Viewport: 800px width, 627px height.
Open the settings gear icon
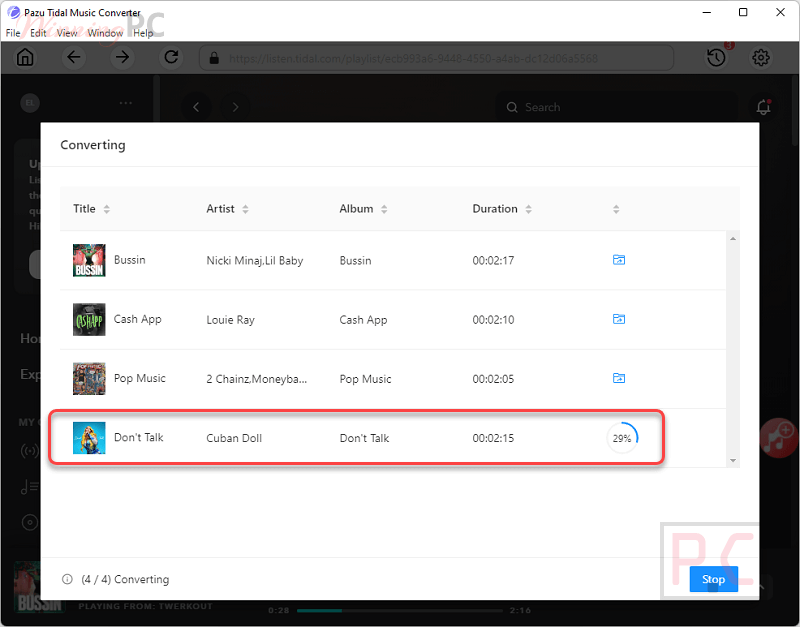click(x=761, y=58)
